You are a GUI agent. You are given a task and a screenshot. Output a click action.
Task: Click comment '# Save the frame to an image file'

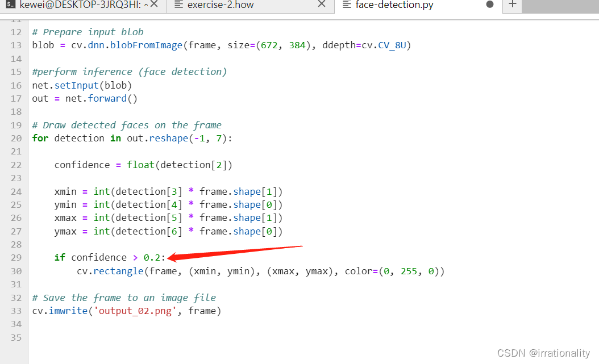(x=124, y=298)
